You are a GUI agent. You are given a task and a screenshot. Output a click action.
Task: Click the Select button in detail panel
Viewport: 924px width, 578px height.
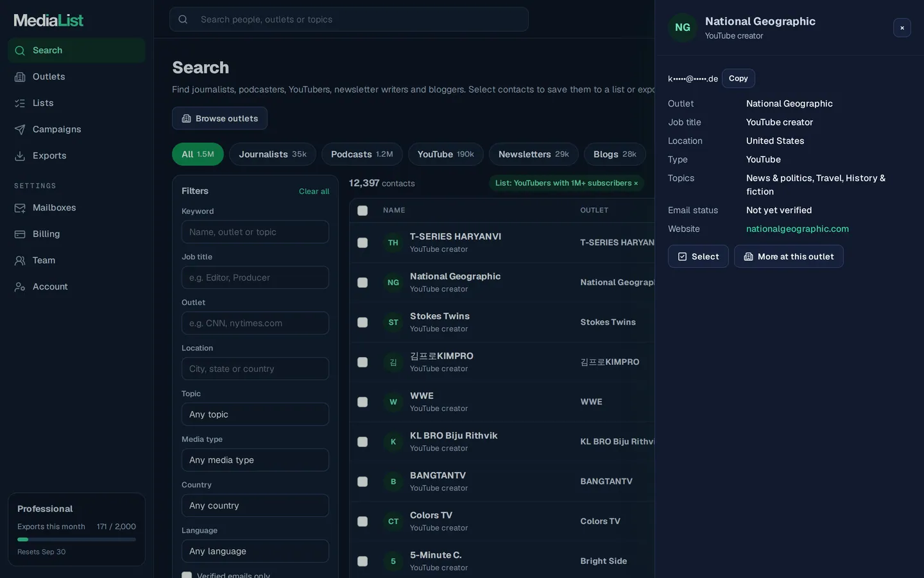tap(698, 256)
